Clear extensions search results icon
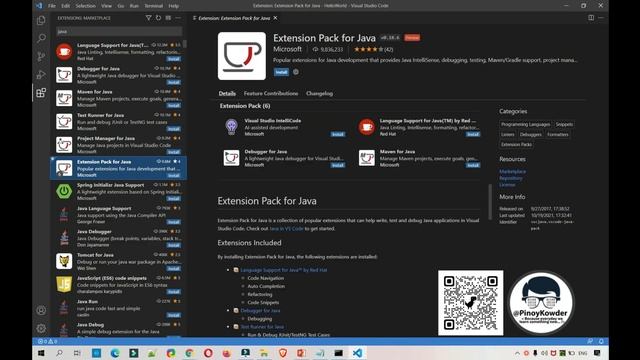The image size is (640, 360). 168,18
